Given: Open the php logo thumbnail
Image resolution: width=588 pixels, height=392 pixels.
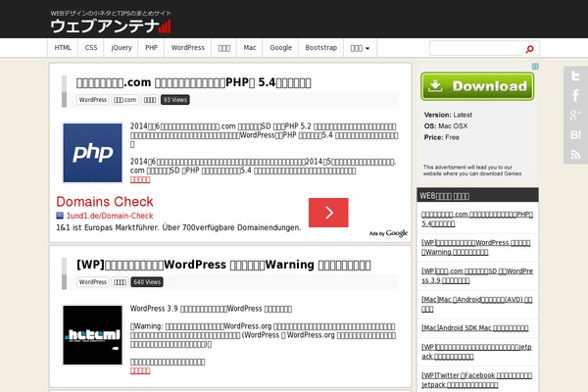Looking at the screenshot, I should click(x=92, y=153).
